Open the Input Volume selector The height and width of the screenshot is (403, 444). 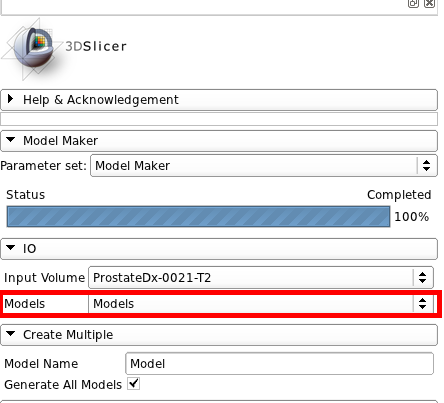tap(261, 277)
